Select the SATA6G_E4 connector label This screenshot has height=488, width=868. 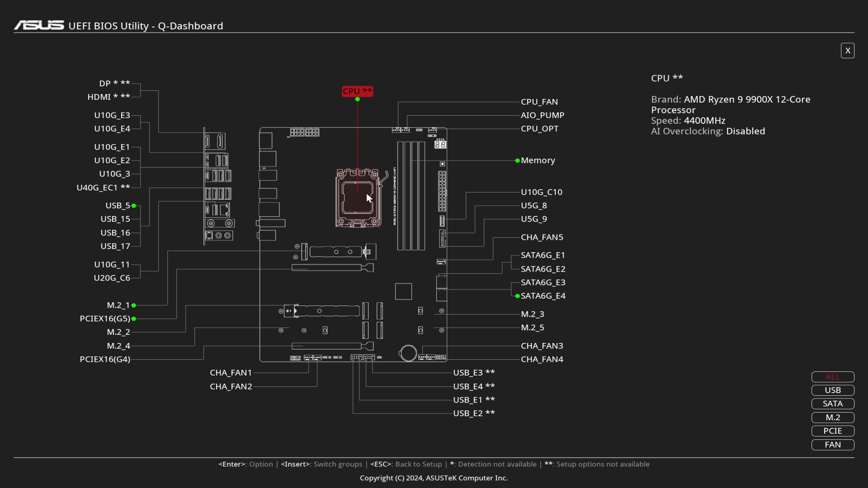pos(543,296)
